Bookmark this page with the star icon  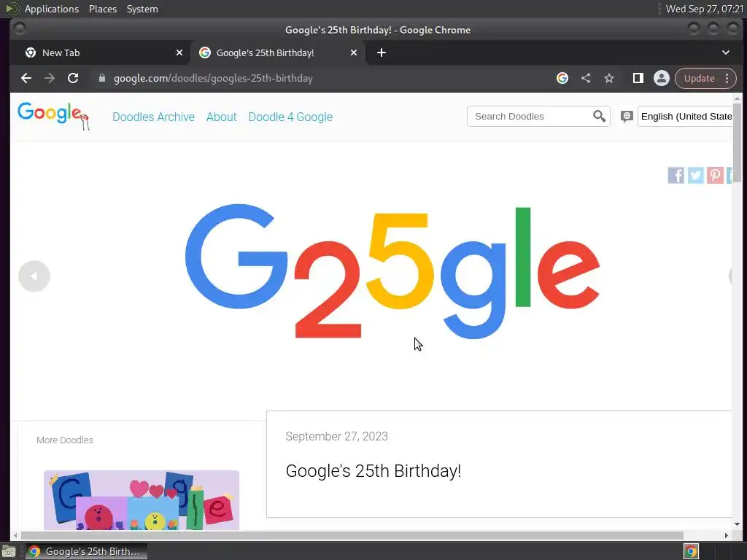point(609,78)
